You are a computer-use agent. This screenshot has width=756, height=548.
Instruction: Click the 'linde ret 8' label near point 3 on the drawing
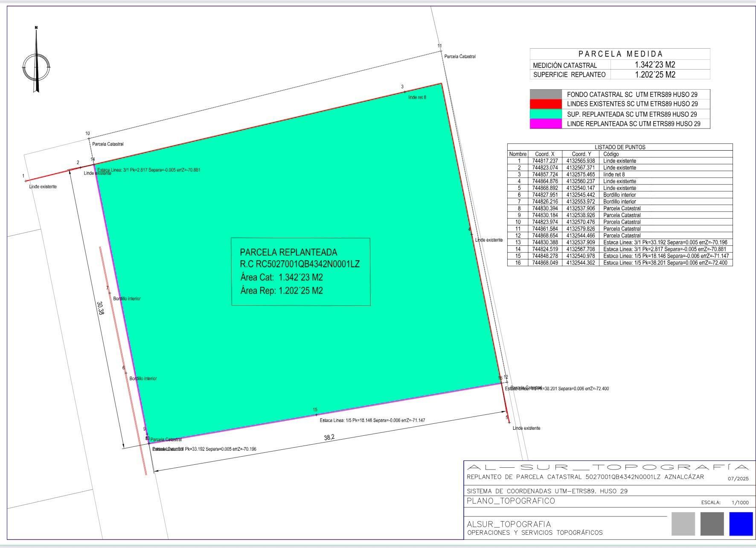[x=417, y=97]
